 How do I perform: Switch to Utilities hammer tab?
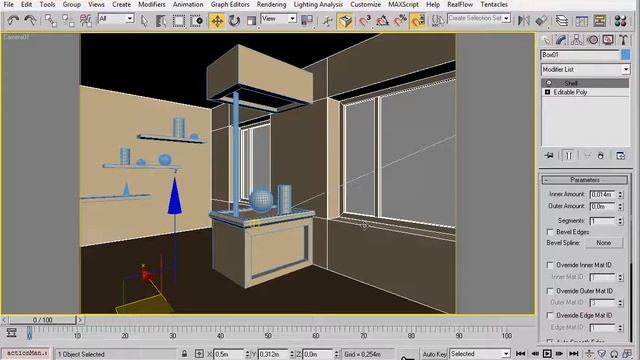[623, 40]
